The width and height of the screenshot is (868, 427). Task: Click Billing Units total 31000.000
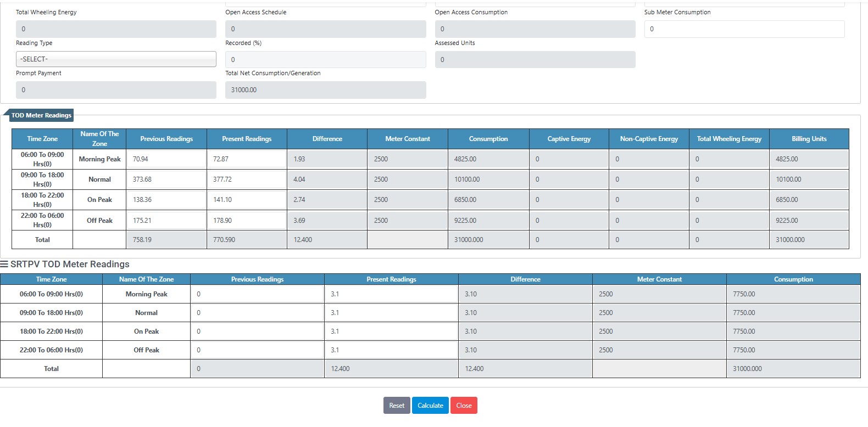tap(809, 240)
